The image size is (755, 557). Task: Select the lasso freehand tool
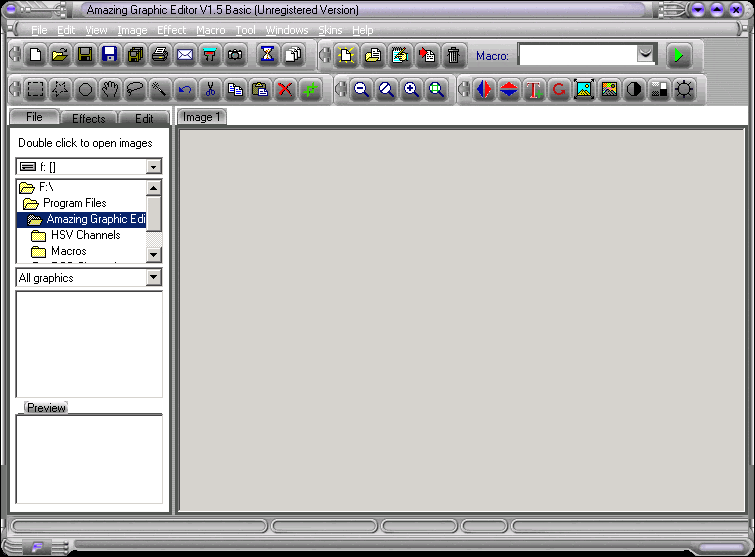(x=135, y=90)
